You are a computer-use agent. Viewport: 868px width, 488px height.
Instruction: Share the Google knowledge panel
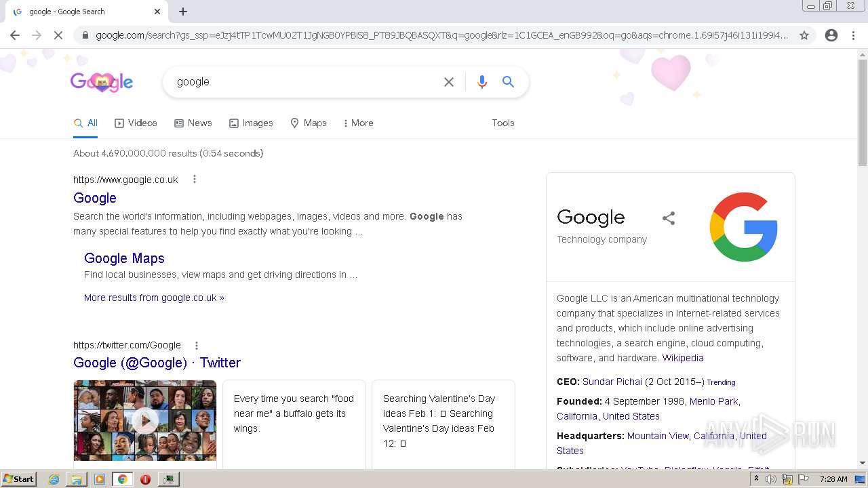tap(669, 218)
